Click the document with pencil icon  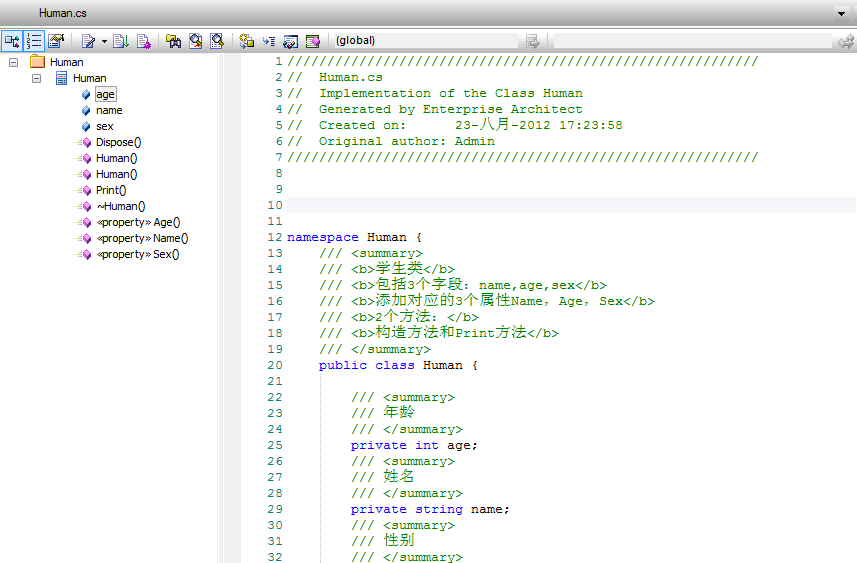[x=88, y=41]
